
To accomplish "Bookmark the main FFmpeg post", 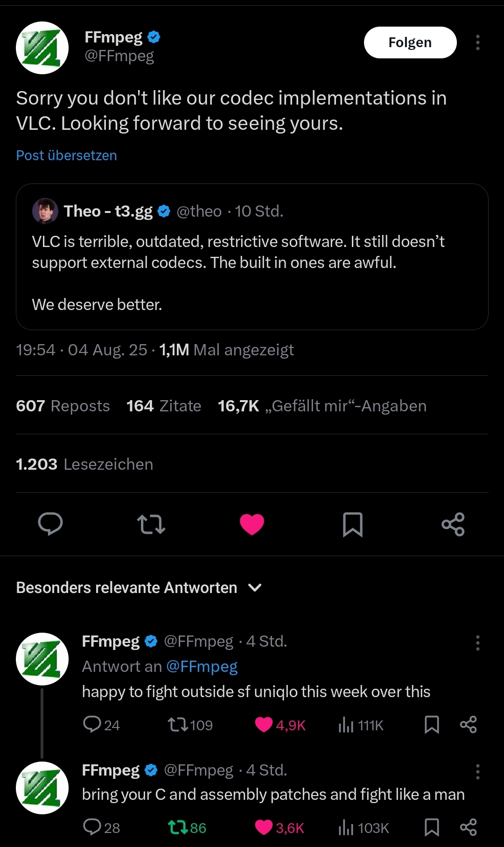I will click(x=353, y=524).
